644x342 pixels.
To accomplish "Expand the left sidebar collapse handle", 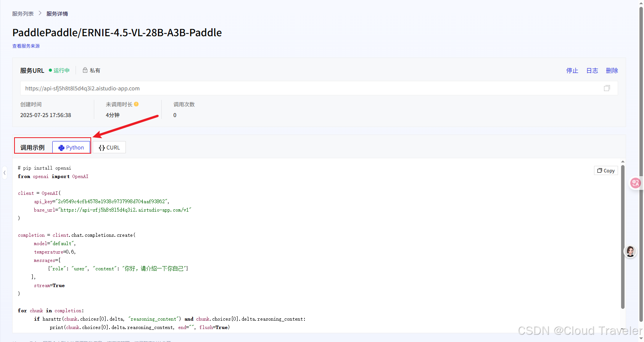I will click(x=4, y=173).
